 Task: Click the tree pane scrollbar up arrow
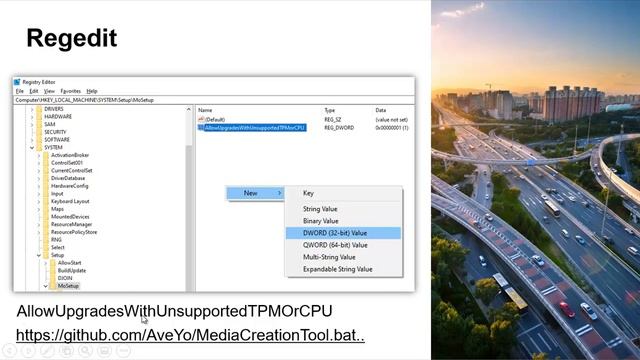189,109
